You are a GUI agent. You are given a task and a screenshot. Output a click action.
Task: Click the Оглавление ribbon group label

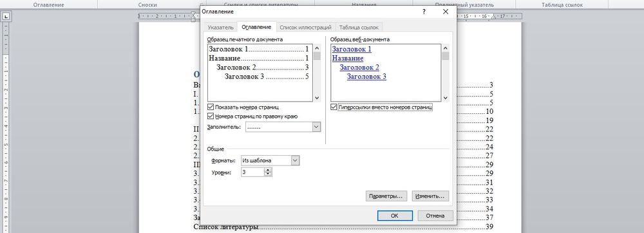pyautogui.click(x=48, y=5)
